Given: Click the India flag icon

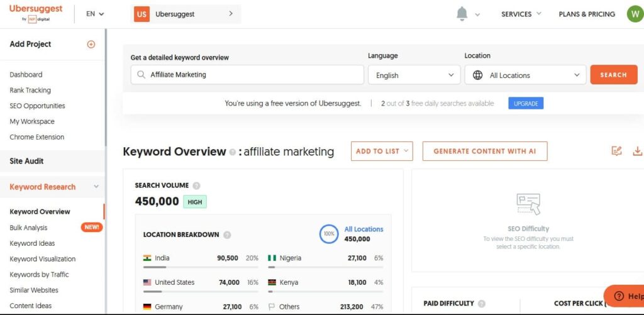Looking at the screenshot, I should [147, 258].
